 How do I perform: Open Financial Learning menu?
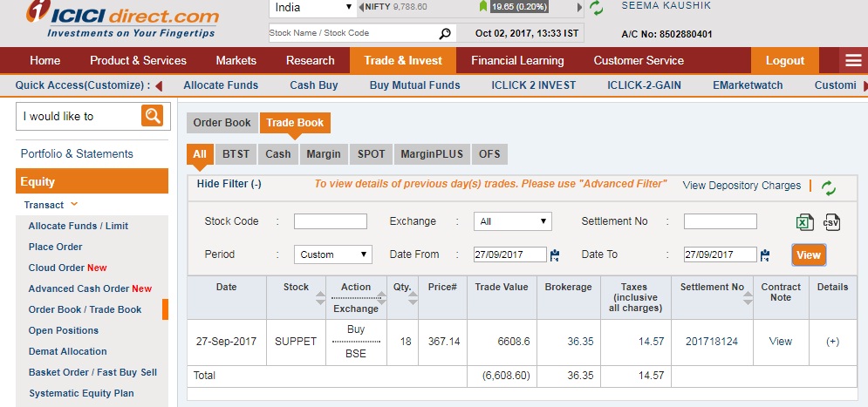tap(517, 61)
